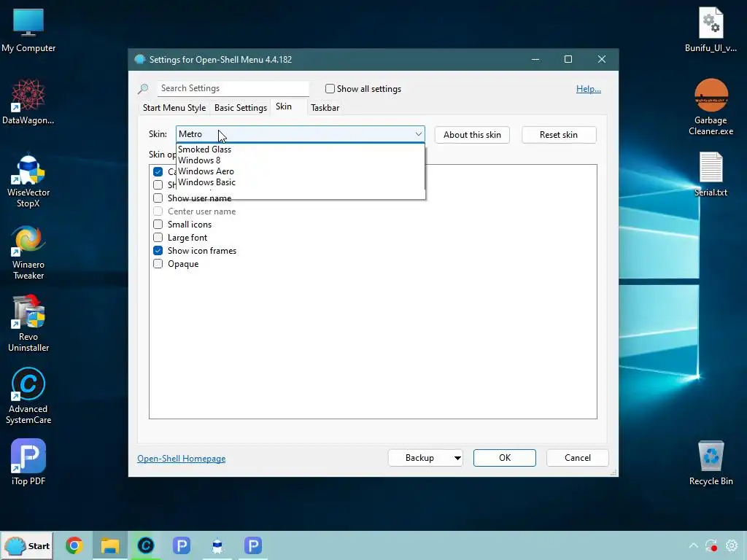Open Backup button dropdown arrow
Screen dimensions: 747x560
point(457,458)
